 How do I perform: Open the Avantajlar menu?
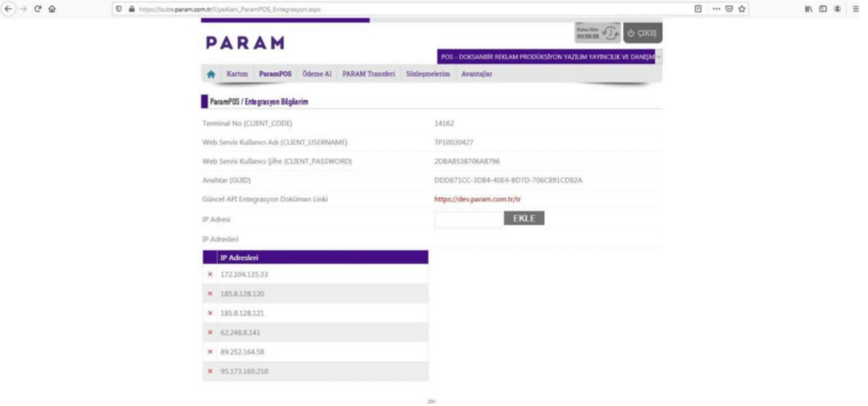click(x=477, y=74)
